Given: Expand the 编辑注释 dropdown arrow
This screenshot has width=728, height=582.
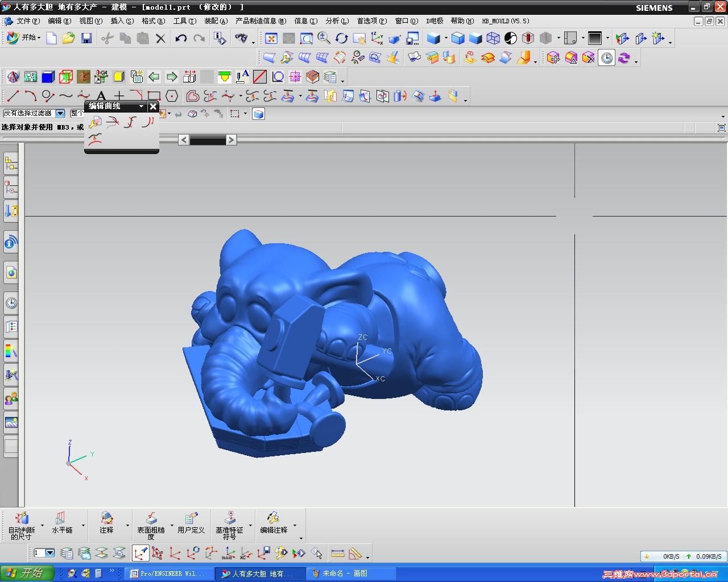Looking at the screenshot, I should 295,525.
